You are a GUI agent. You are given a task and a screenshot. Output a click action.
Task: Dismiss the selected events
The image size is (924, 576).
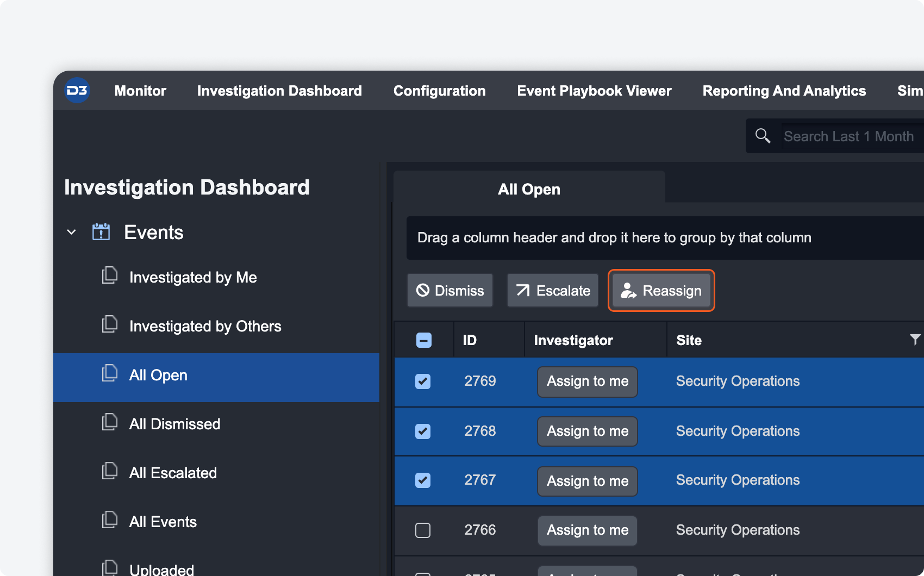450,291
